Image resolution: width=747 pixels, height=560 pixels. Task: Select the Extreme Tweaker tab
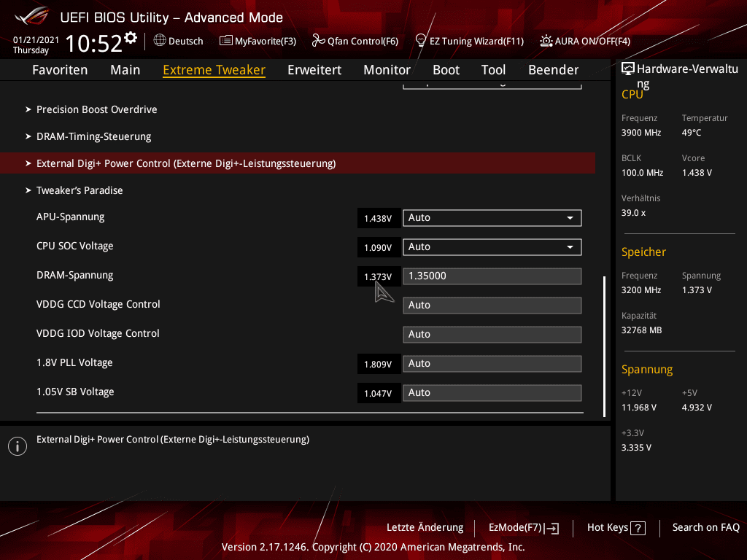tap(214, 70)
